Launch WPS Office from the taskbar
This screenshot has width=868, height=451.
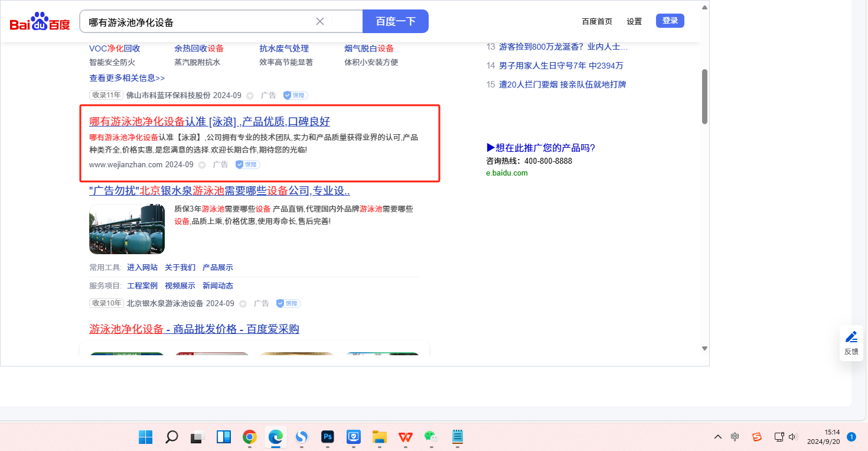tap(405, 437)
